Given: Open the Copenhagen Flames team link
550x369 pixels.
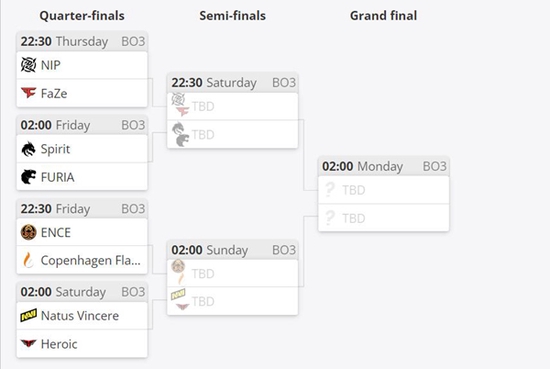Looking at the screenshot, I should tap(90, 260).
